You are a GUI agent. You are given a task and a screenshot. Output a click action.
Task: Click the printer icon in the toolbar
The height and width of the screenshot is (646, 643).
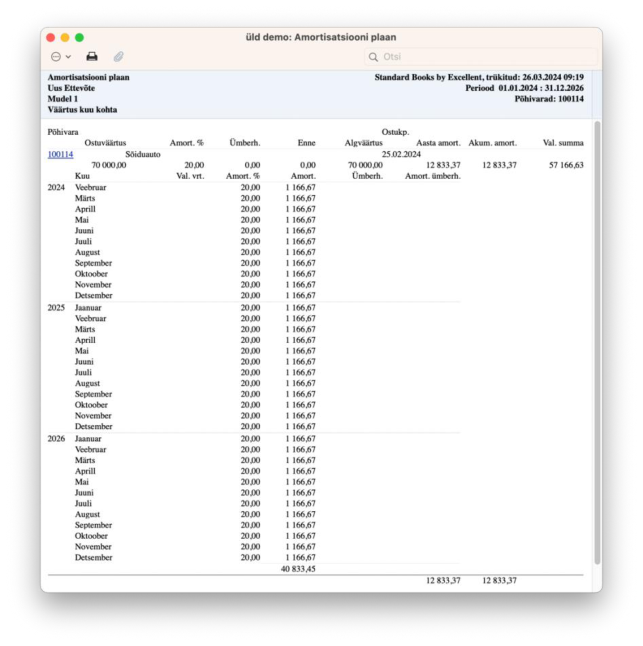92,56
